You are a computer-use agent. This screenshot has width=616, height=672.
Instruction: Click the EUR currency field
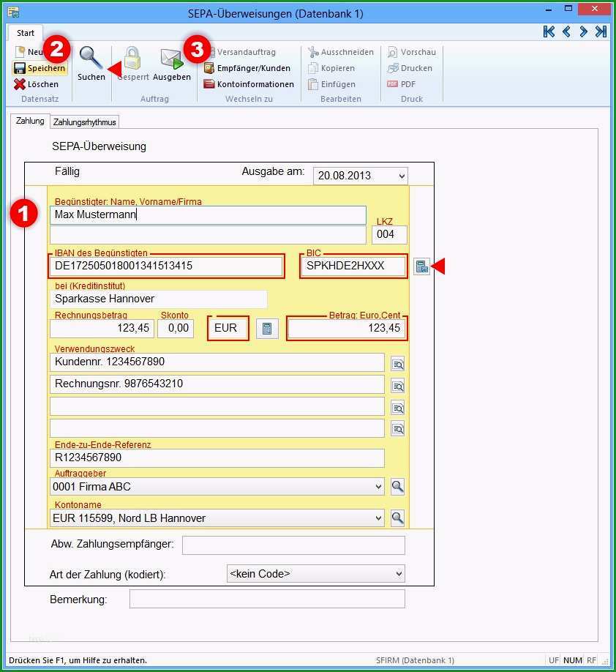[x=228, y=328]
